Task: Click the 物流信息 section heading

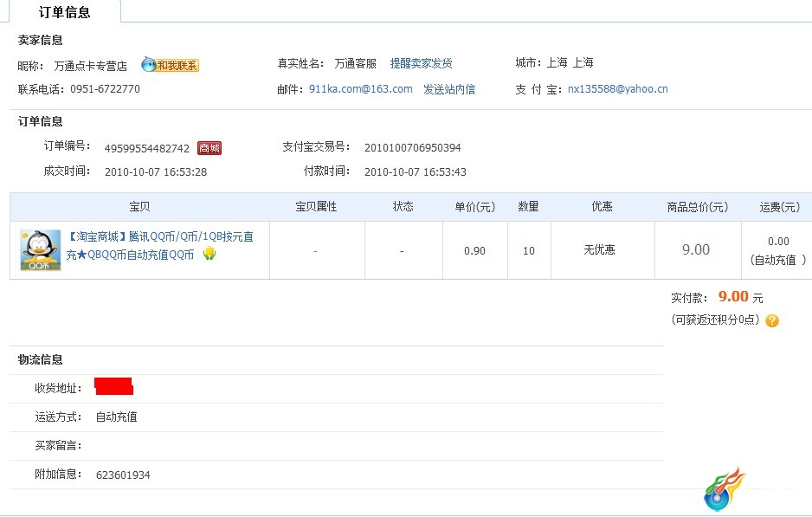Action: coord(41,359)
